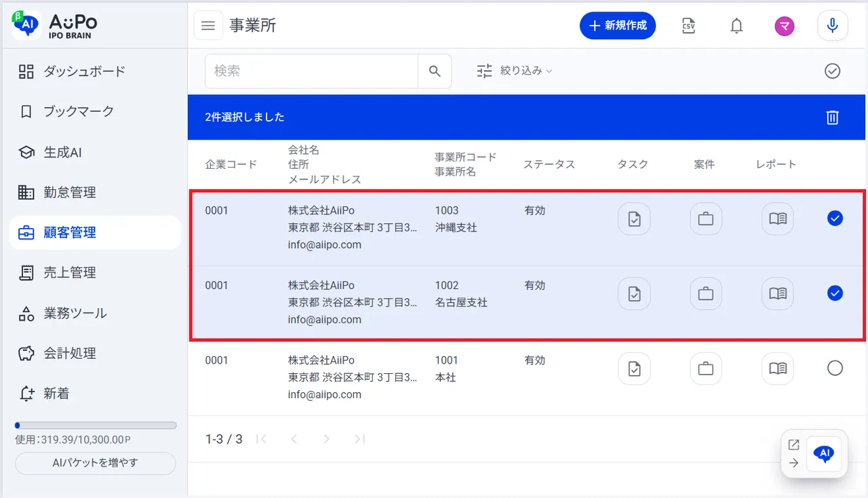Open 売上管理 in sidebar
The height and width of the screenshot is (498, 868).
coord(95,273)
